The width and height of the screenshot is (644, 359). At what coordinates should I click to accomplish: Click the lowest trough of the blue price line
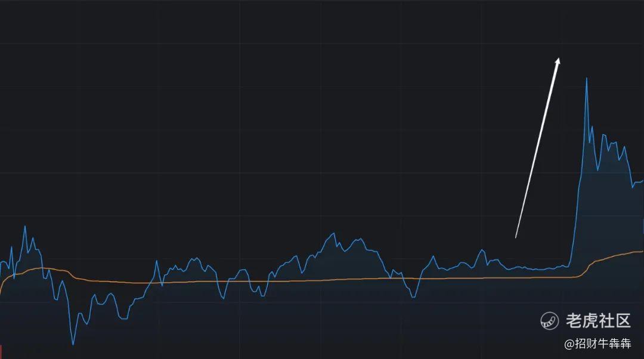pos(73,344)
